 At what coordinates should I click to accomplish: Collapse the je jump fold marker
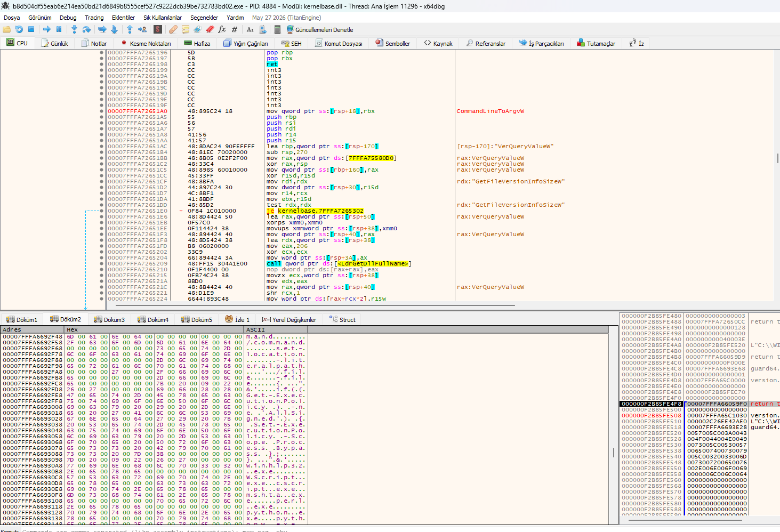click(x=182, y=211)
